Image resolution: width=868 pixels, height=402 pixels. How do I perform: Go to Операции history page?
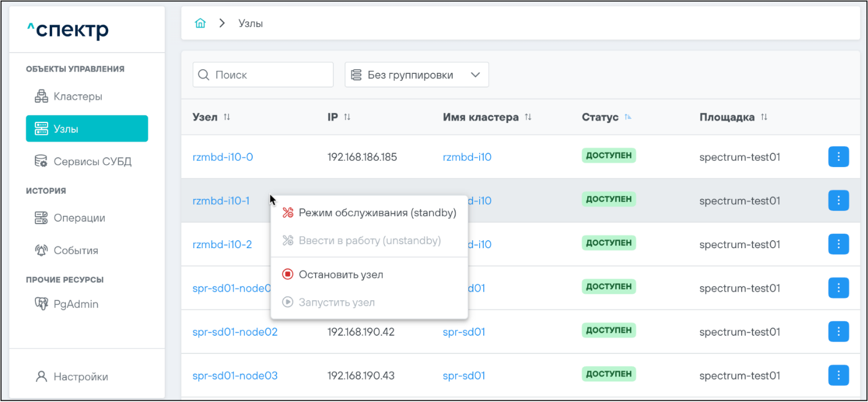79,218
